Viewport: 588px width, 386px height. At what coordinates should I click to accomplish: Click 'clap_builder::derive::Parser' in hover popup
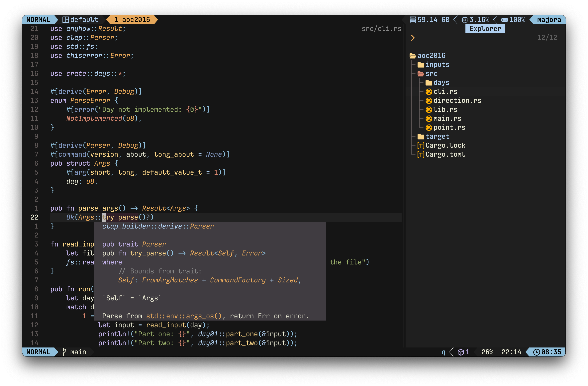(x=158, y=226)
